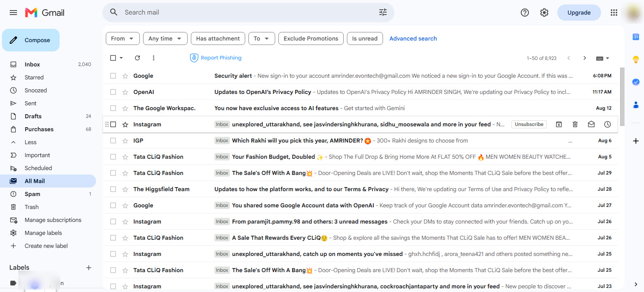Viewport: 644px width, 292px height.
Task: Open the More options three-dot menu in toolbar
Action: click(154, 58)
